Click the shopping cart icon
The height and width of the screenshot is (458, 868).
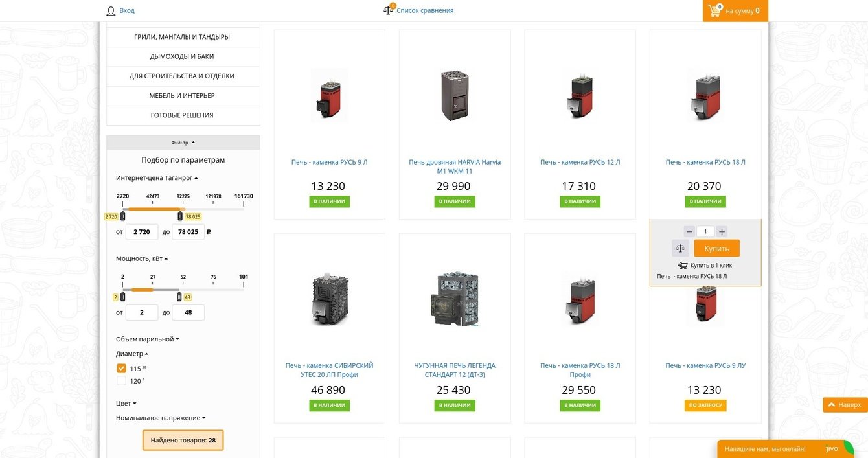point(714,10)
